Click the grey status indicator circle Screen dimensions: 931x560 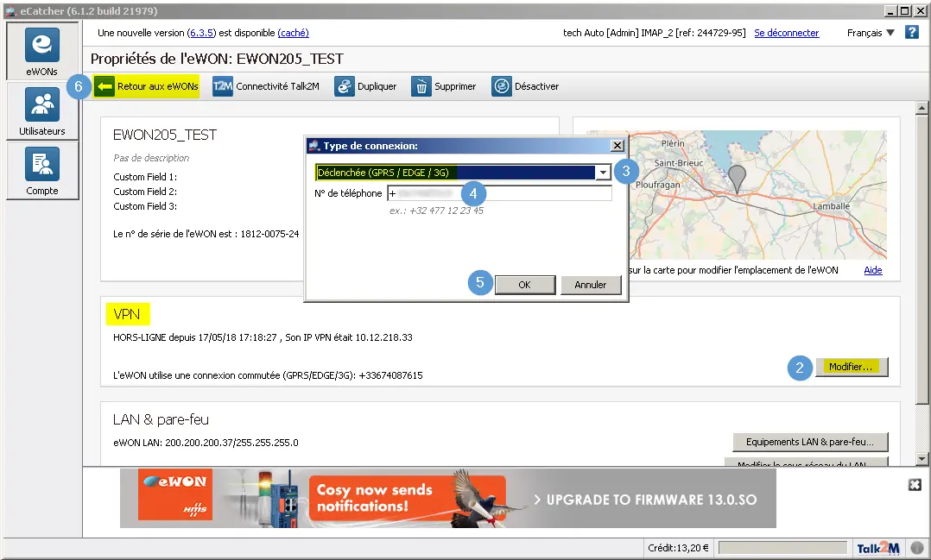[917, 548]
